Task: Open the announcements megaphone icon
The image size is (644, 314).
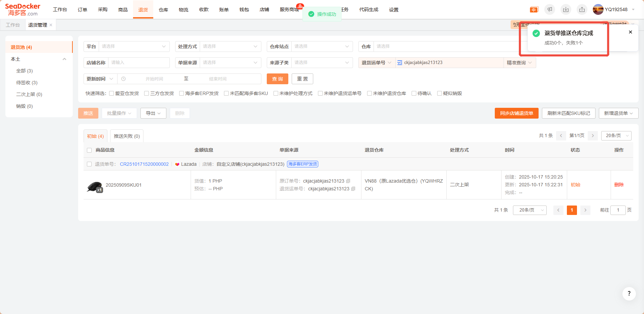Action: click(x=550, y=10)
